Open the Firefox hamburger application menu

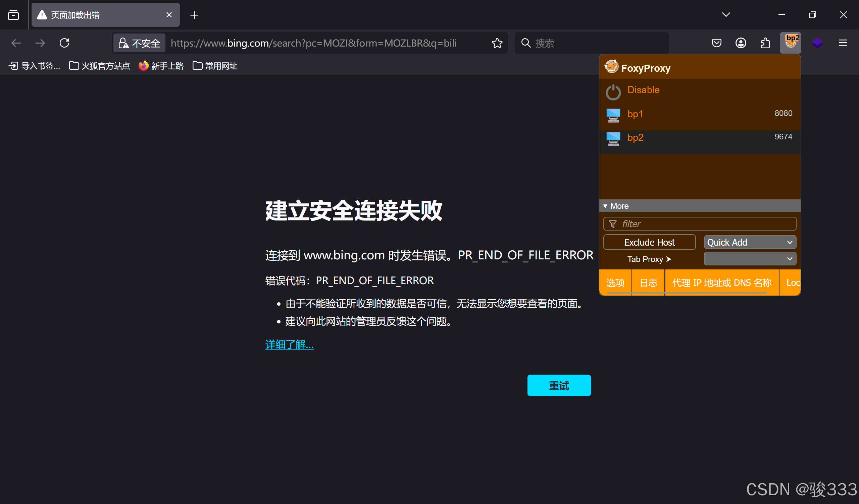(x=843, y=43)
